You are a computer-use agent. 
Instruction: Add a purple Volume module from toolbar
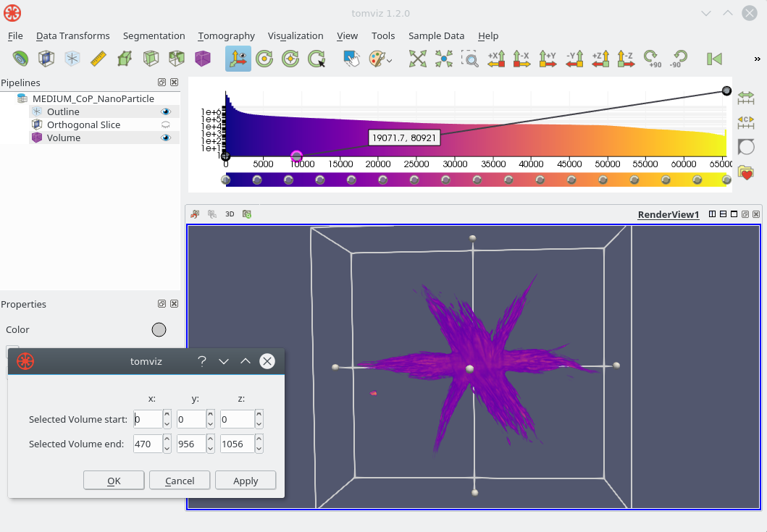tap(203, 59)
